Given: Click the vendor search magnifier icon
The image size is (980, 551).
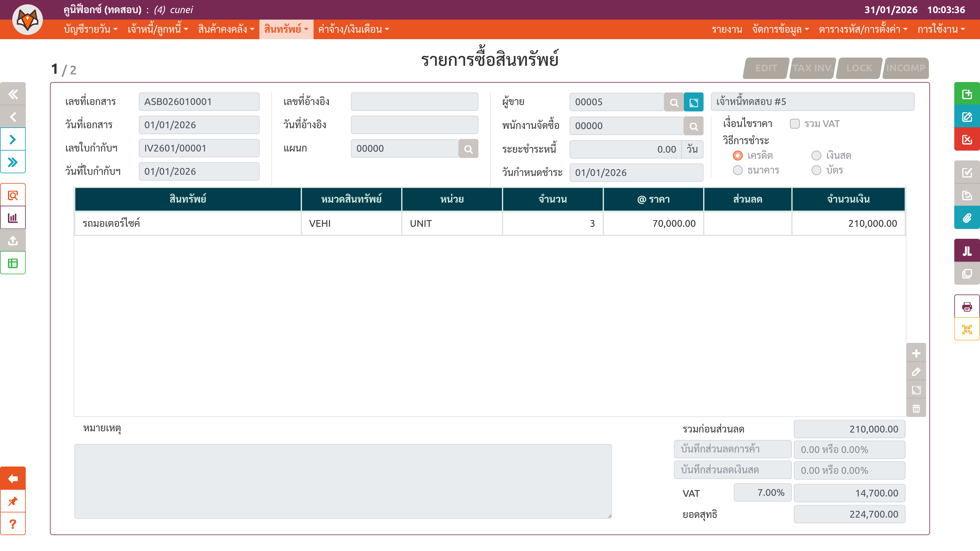Looking at the screenshot, I should [x=674, y=102].
